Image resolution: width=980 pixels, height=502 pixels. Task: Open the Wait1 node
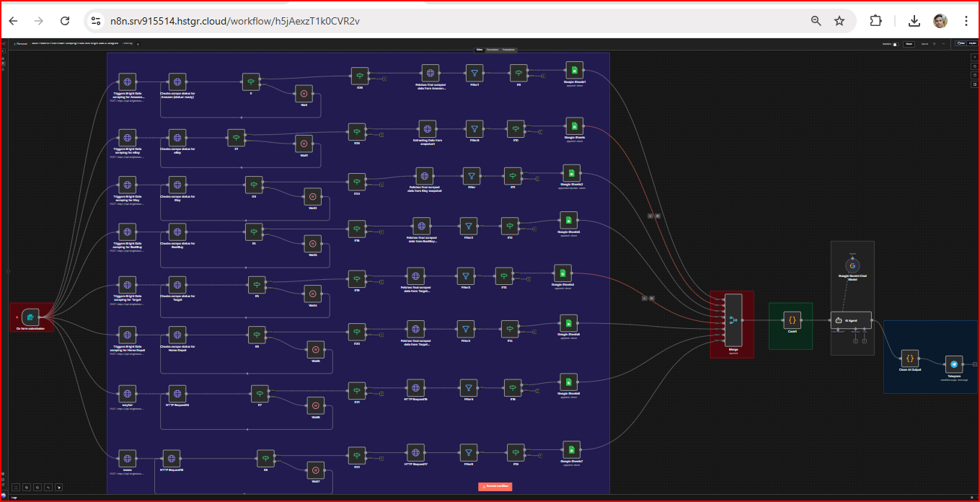(x=304, y=143)
